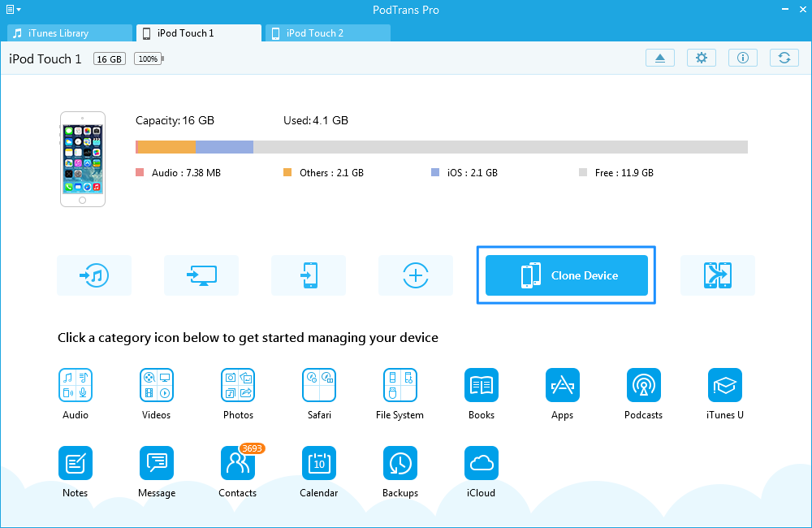The image size is (812, 528).
Task: Open the Books category
Action: (482, 385)
